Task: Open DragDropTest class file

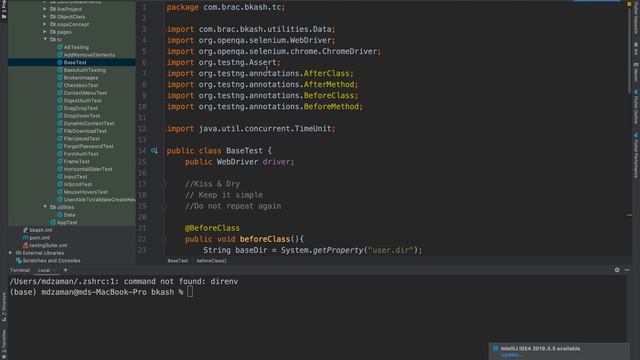Action: [x=80, y=108]
